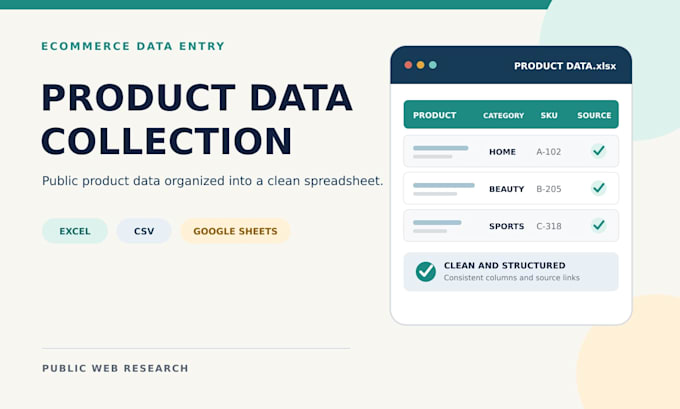The height and width of the screenshot is (409, 680).
Task: Click the red dot in window title bar
Action: (x=408, y=65)
